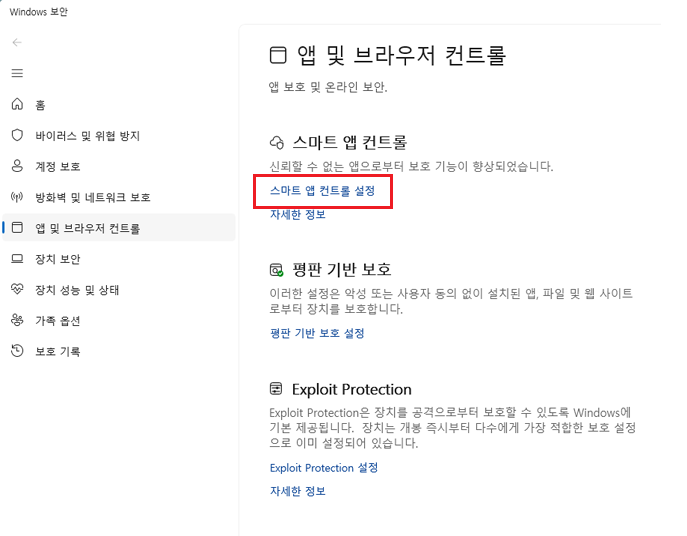
Task: Click the history clock icon for 보호 기록
Action: pyautogui.click(x=17, y=351)
